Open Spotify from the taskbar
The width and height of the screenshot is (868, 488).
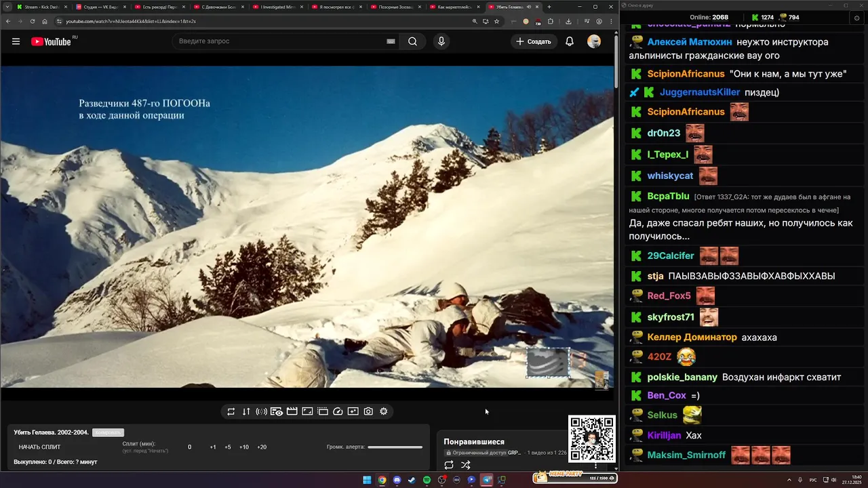click(427, 480)
